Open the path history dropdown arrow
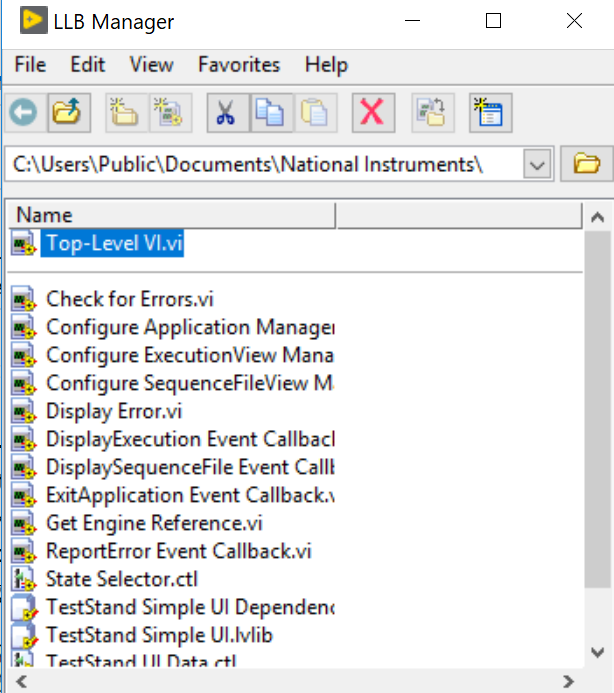Screen dimensions: 614x693 pos(537,164)
